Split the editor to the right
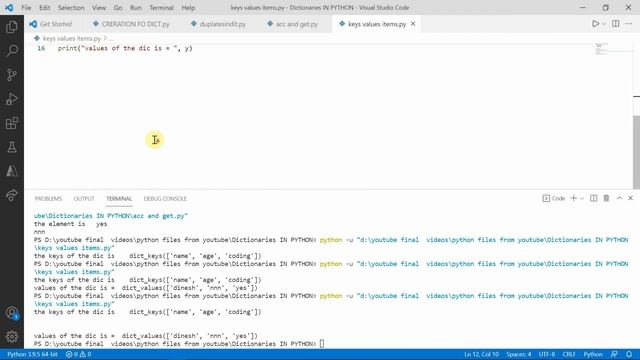640x360 pixels. (x=616, y=24)
